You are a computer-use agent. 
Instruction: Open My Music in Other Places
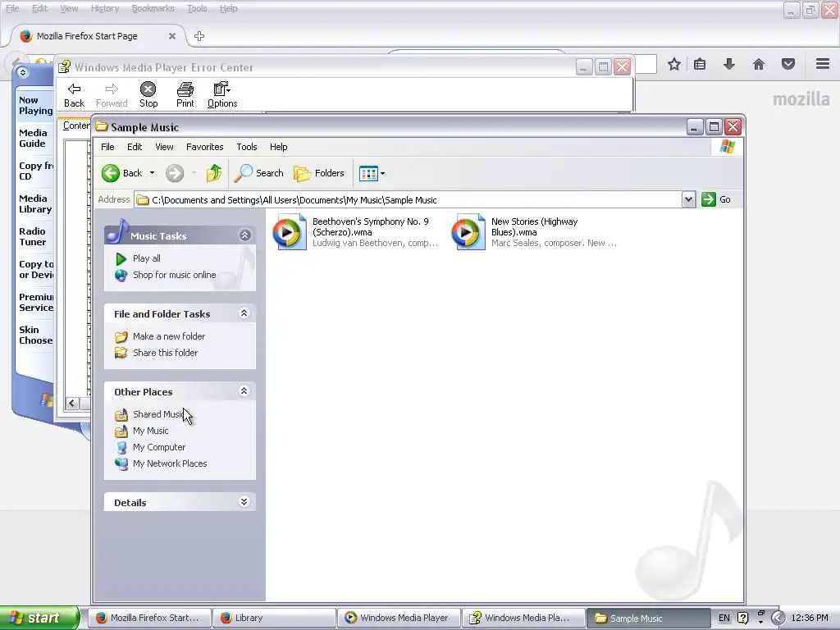[151, 431]
